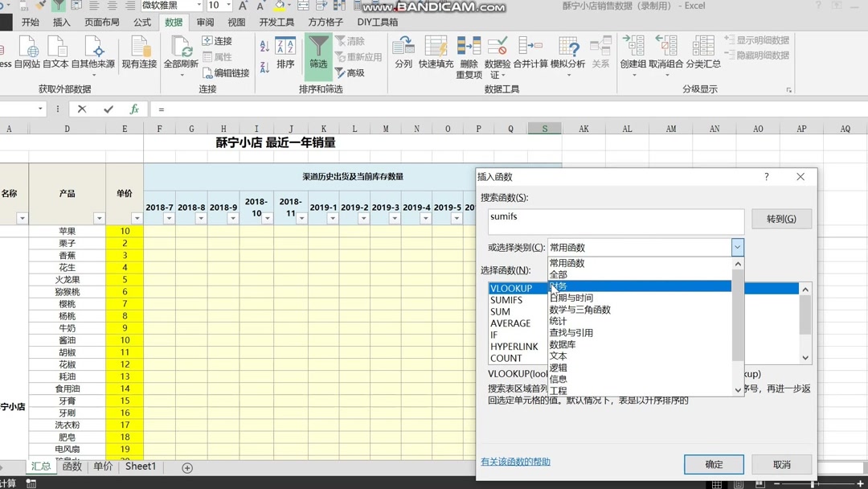Screen dimensions: 868x489
Task: Click the fx insert function icon
Action: [x=135, y=108]
